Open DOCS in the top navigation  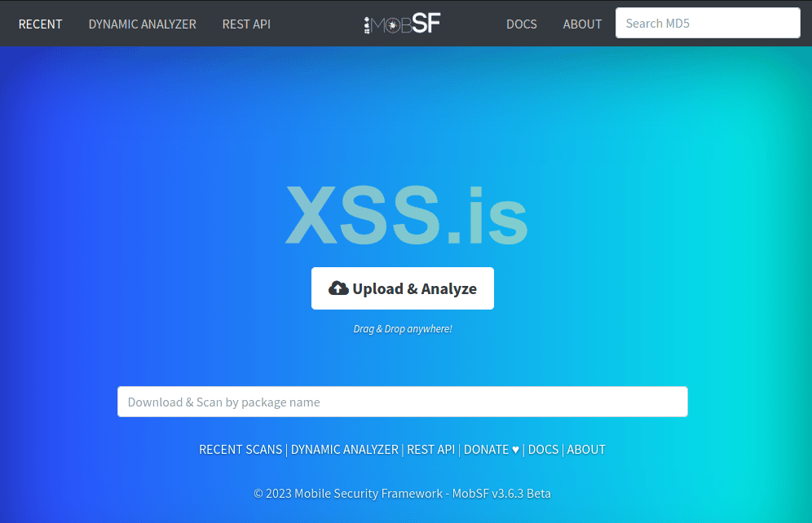[522, 24]
